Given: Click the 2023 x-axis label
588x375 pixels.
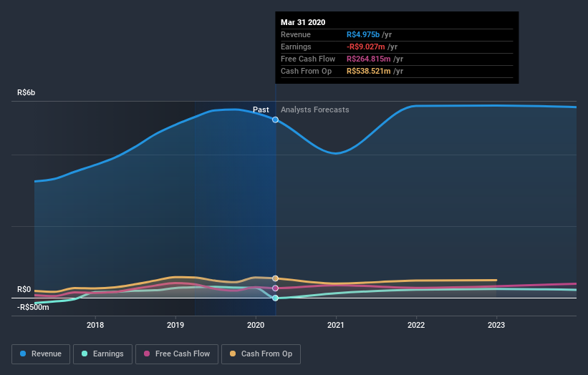Looking at the screenshot, I should coord(496,325).
